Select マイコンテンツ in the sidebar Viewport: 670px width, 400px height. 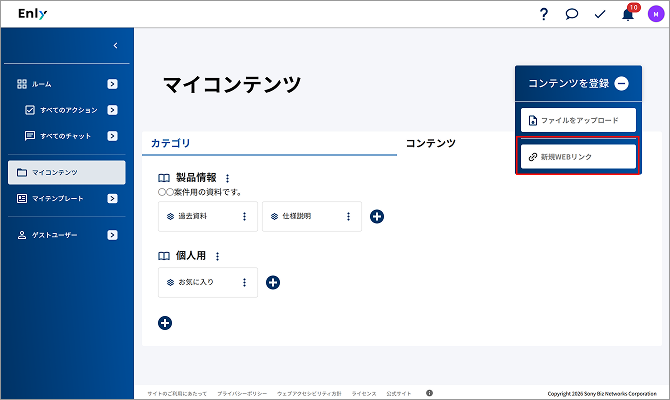tap(67, 173)
